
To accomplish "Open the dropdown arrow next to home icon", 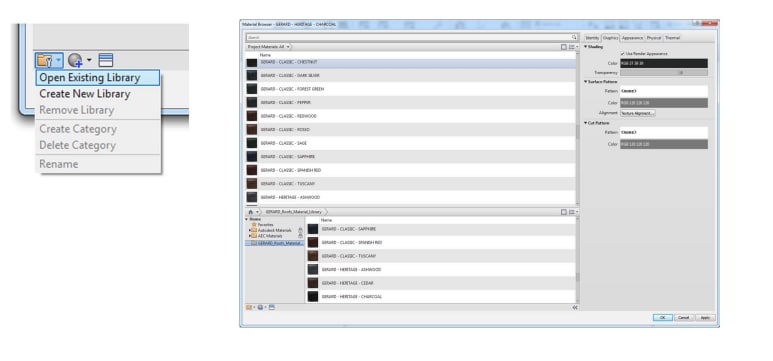I will (257, 212).
